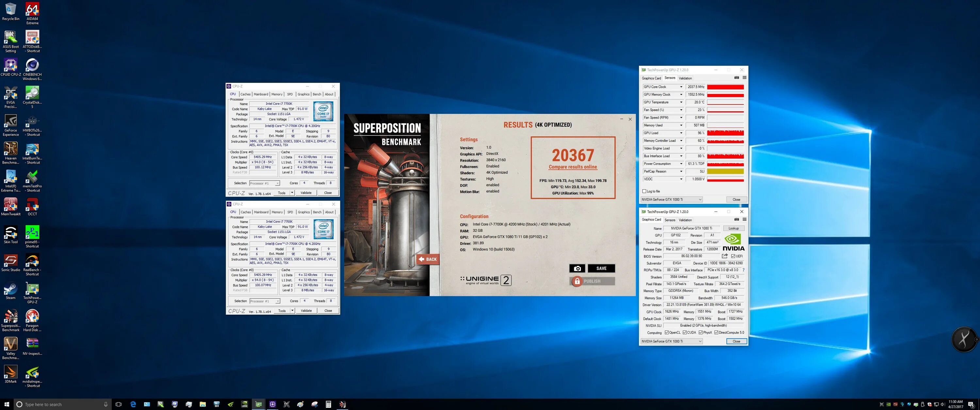Enable the Log to file checkbox

click(x=644, y=191)
